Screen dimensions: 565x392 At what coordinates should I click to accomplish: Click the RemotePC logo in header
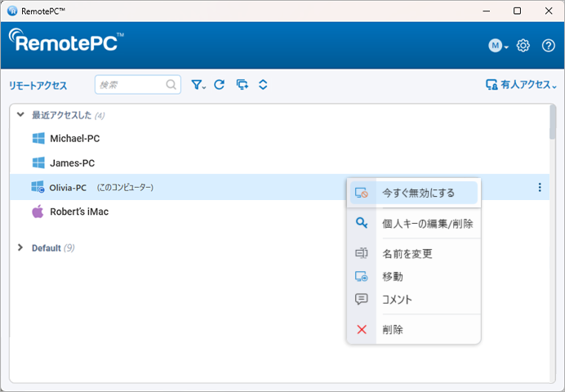[66, 40]
